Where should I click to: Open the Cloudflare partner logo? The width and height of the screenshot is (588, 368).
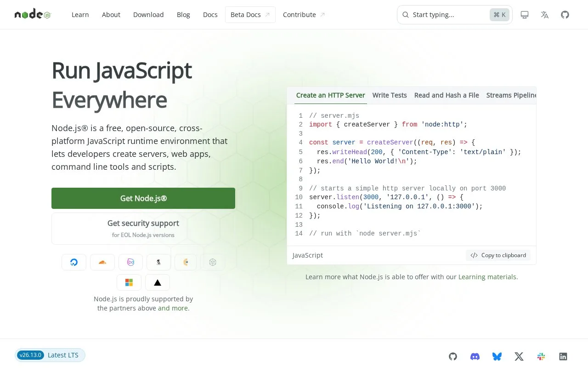click(102, 262)
